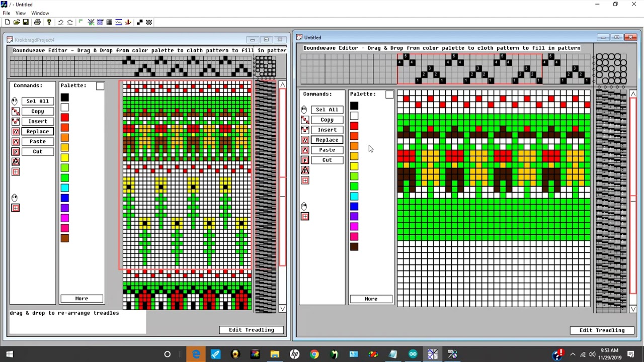Click the red grid icon below A in the Krokbragd window
The height and width of the screenshot is (362, 644).
pos(16,172)
